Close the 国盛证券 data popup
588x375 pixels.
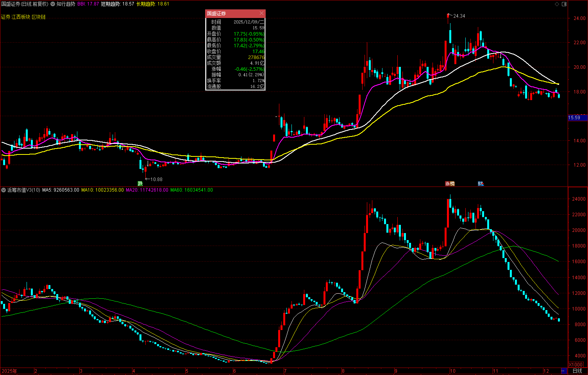pos(261,13)
